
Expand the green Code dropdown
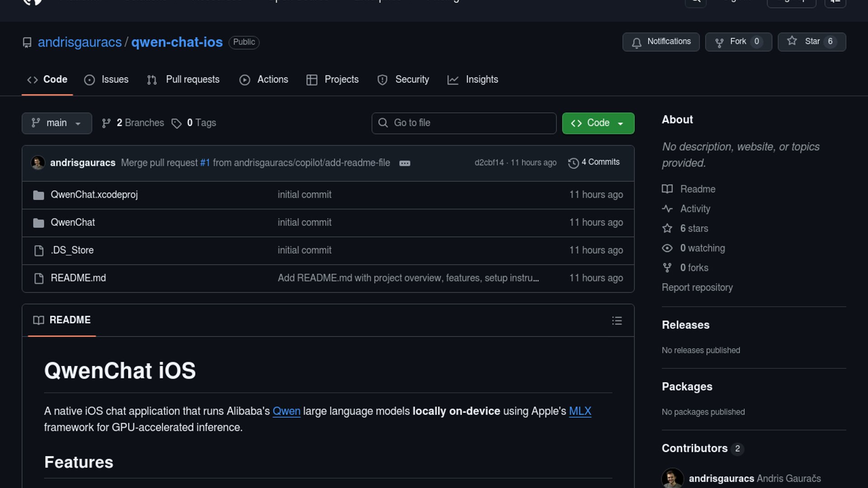click(598, 123)
